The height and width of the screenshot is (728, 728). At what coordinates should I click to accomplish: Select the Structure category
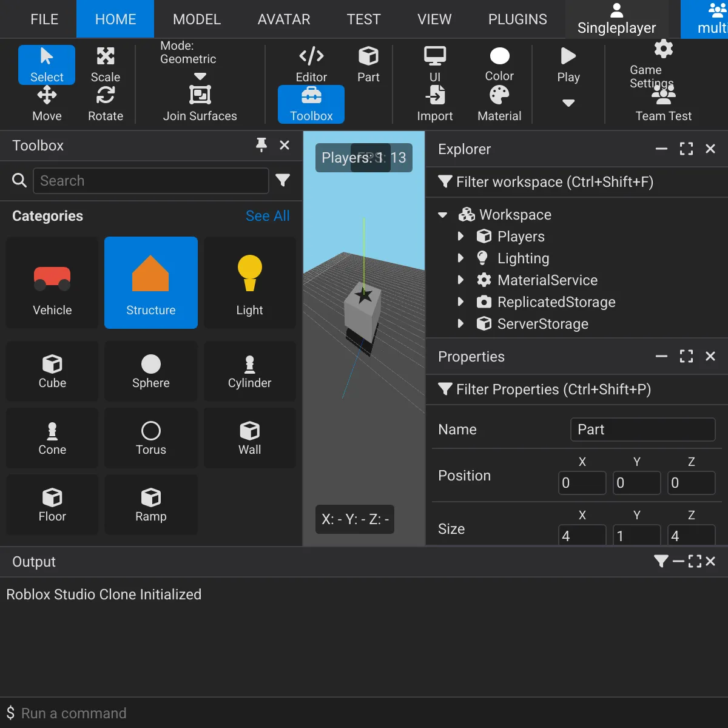coord(151,283)
